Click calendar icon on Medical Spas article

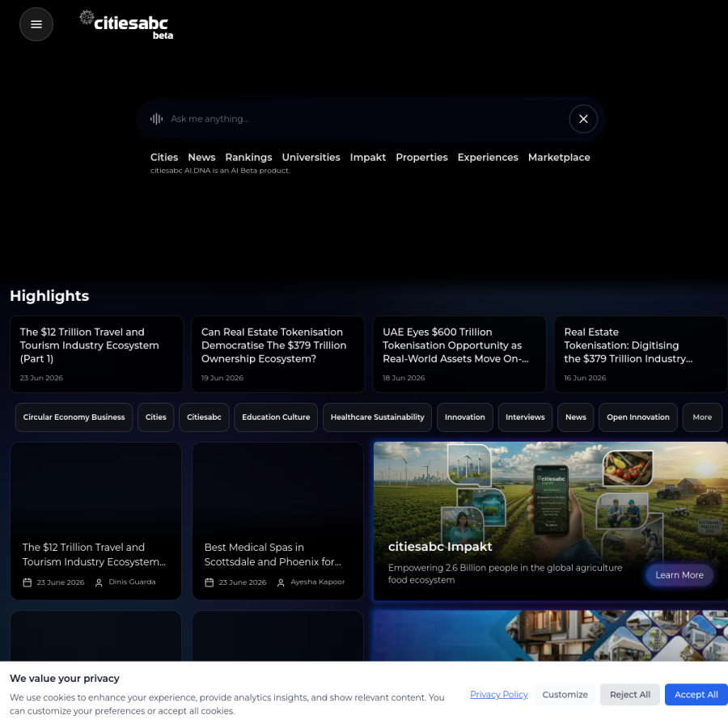tap(210, 582)
